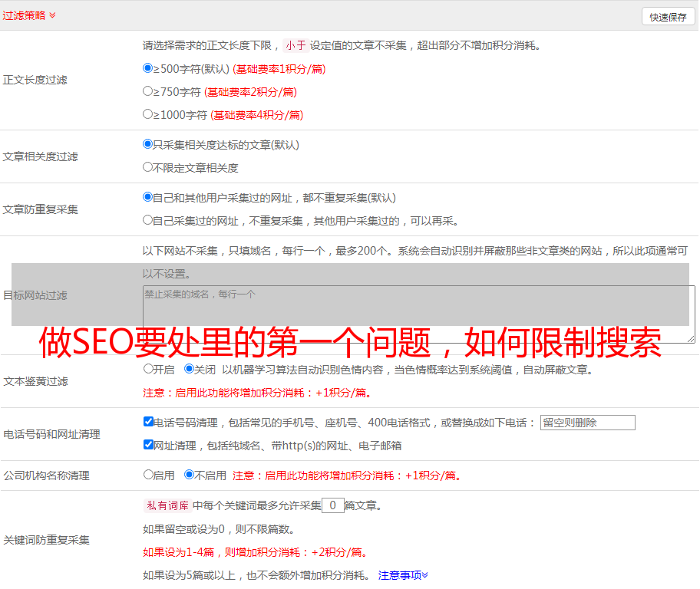The image size is (700, 589).
Task: Choose 只采集相关度达标的文章 radio option
Action: point(148,144)
